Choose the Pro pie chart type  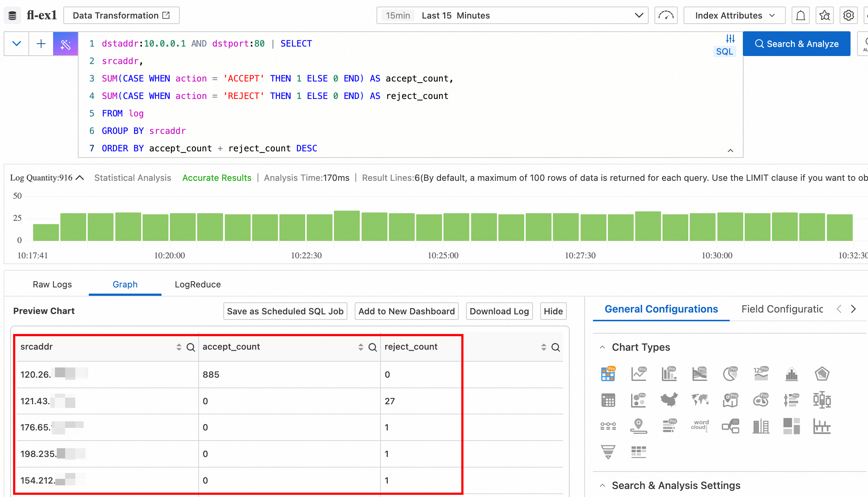730,374
